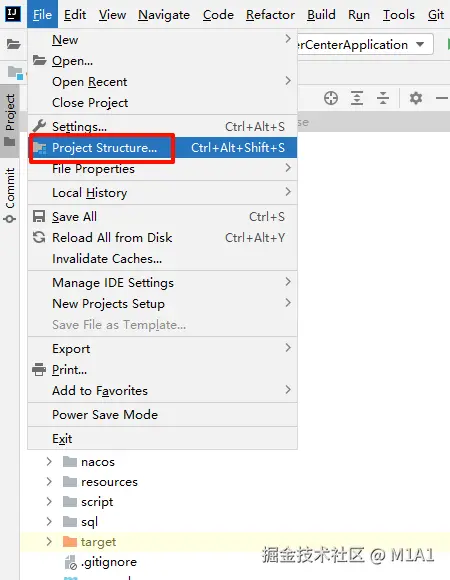Toggle Power Save Mode
Screen dimensions: 450x580
click(162, 415)
